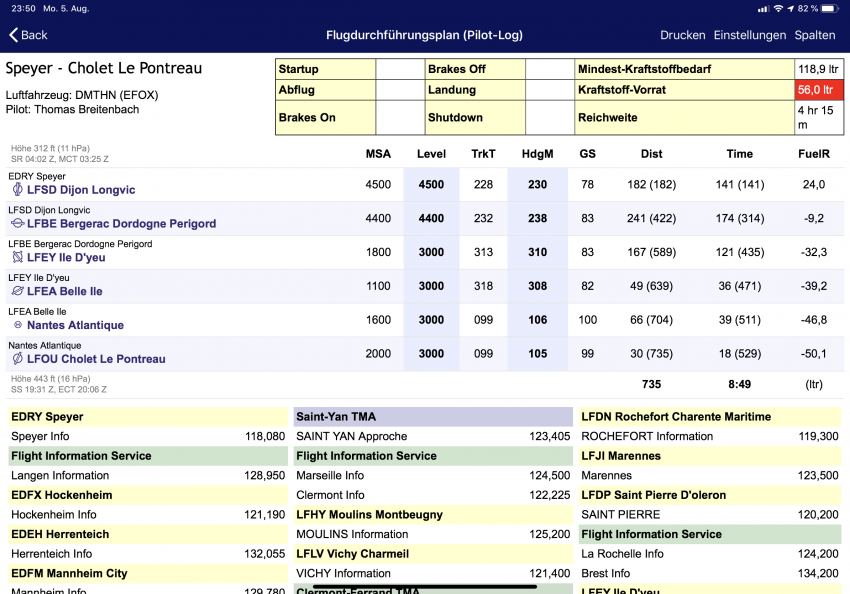850x594 pixels.
Task: Select the FuelR column header
Action: point(814,154)
